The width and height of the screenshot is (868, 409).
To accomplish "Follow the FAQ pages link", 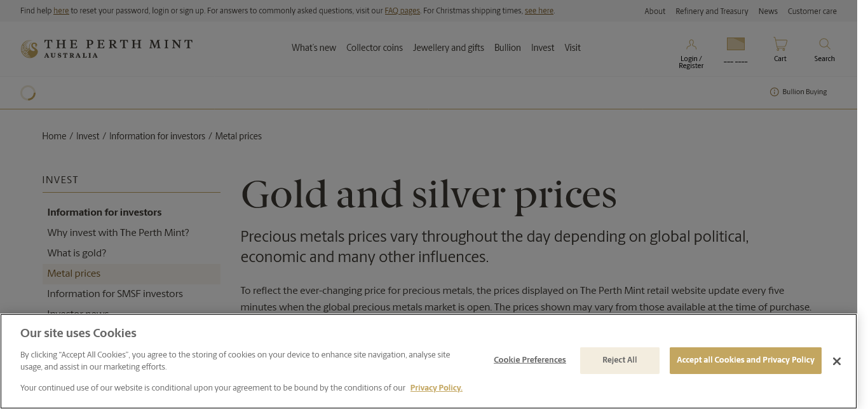I will point(402,11).
